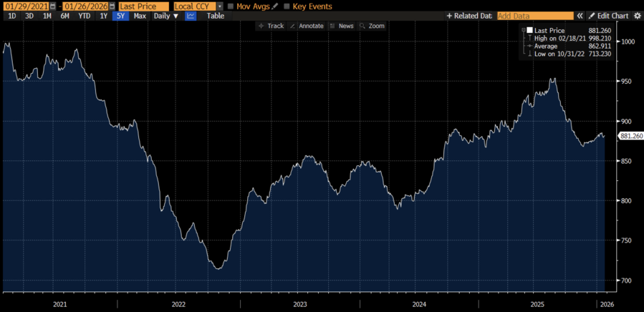Screen dimensions: 644x312
Task: Select the 1Y time range tab
Action: pyautogui.click(x=104, y=16)
